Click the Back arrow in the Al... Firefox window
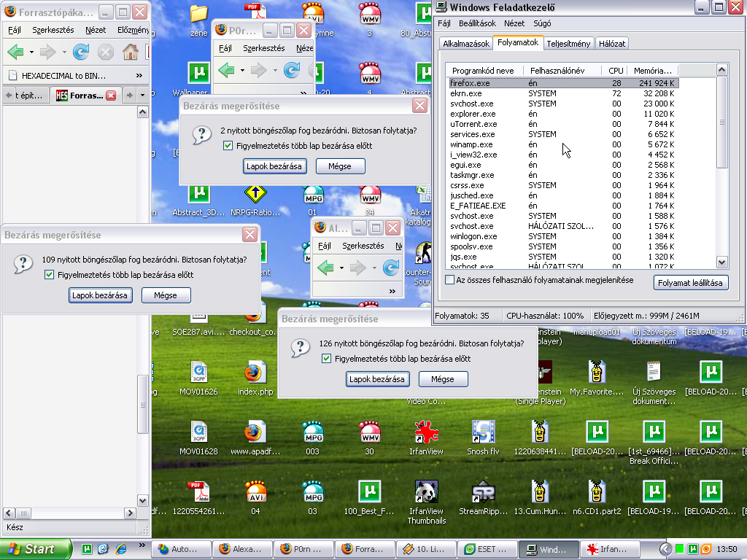Viewport: 747px width, 560px height. point(326,268)
